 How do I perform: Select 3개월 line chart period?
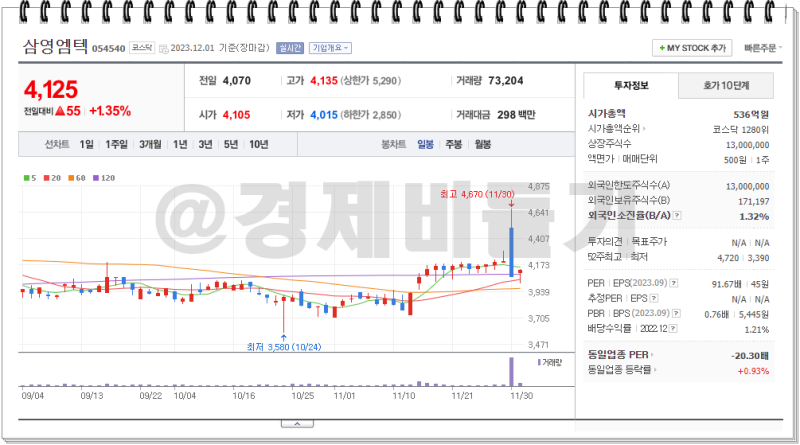(150, 145)
